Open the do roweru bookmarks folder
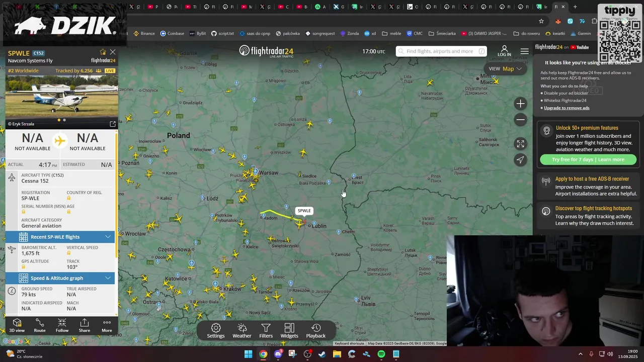Screen dimensions: 644x362 tap(529, 34)
